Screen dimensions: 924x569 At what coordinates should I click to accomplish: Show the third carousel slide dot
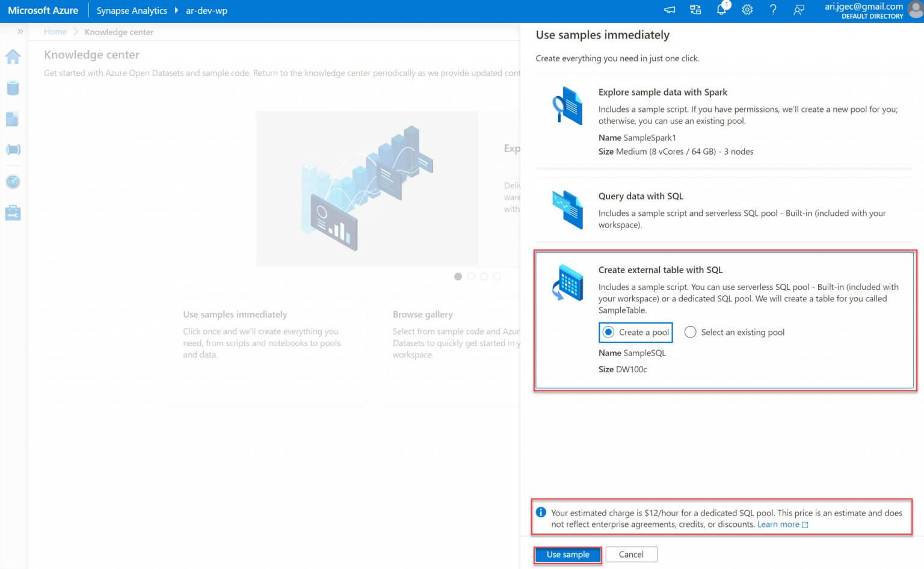(x=484, y=277)
